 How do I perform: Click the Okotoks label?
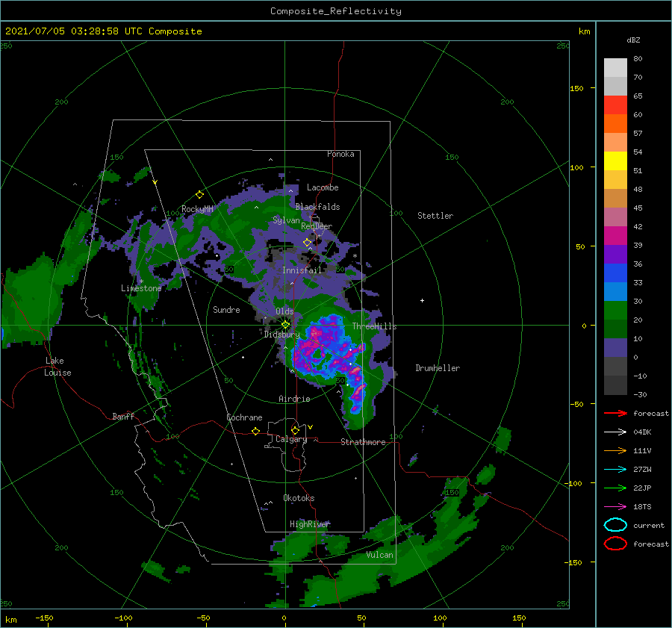point(299,498)
